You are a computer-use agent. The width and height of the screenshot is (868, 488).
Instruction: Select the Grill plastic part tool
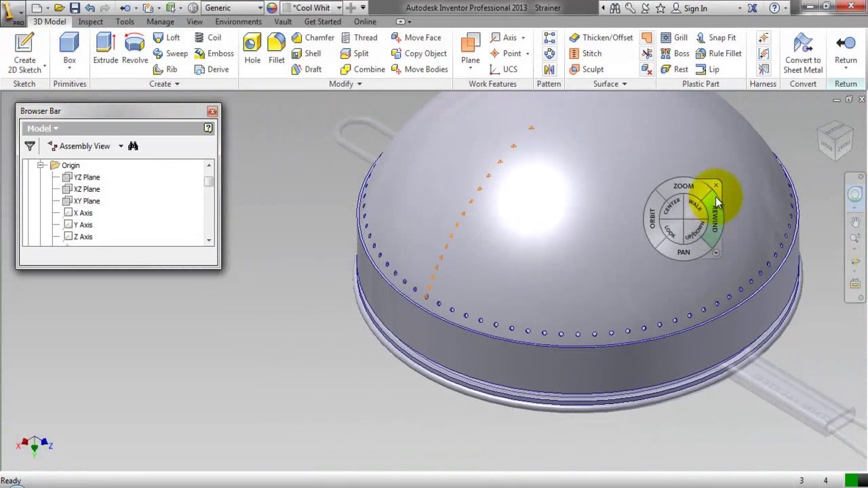pyautogui.click(x=674, y=37)
